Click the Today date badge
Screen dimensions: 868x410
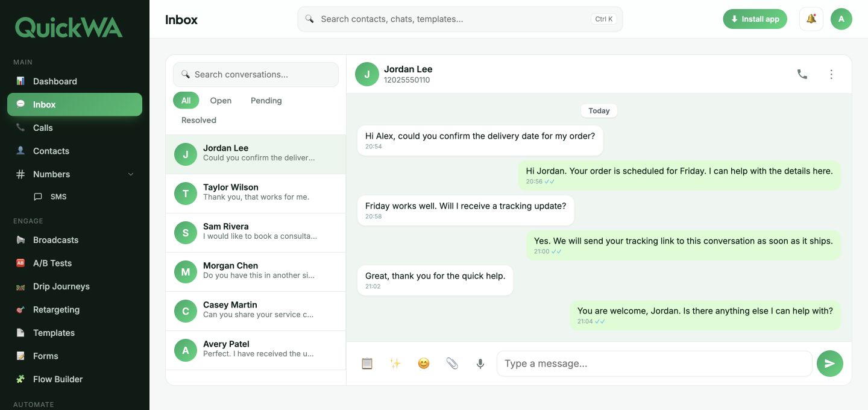[599, 111]
